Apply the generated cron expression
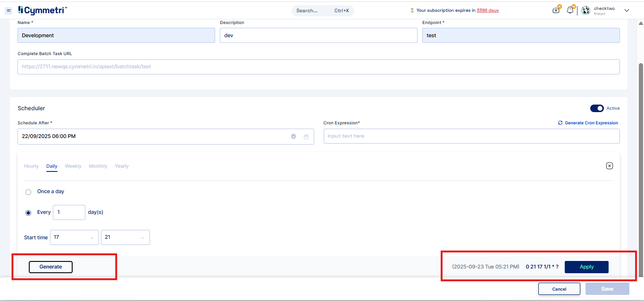This screenshot has width=644, height=301. click(x=586, y=267)
